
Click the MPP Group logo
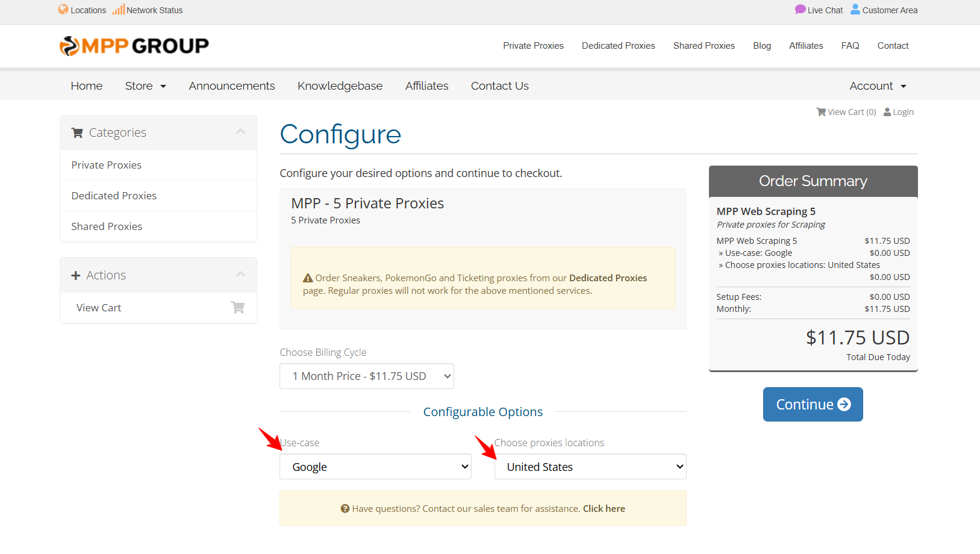[134, 46]
